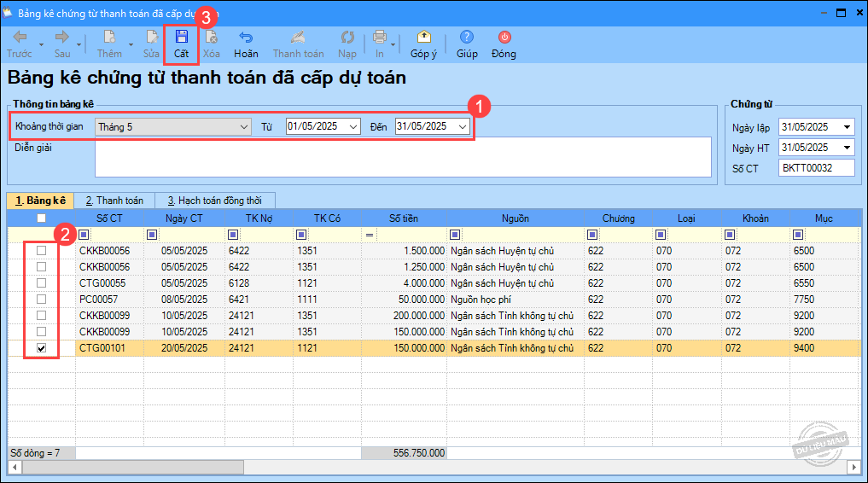
Task: Click the Nguồn column header
Action: coord(516,218)
